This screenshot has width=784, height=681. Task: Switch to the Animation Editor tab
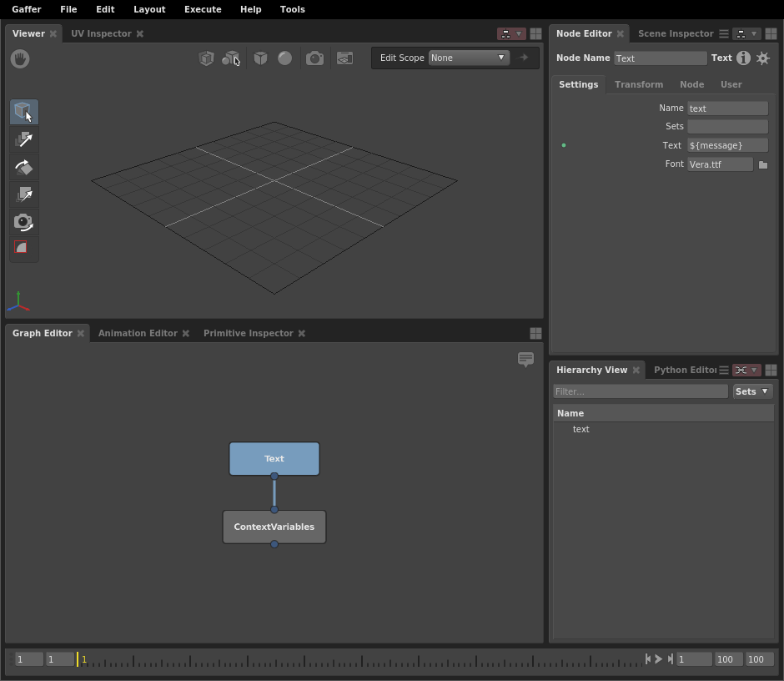click(x=138, y=333)
